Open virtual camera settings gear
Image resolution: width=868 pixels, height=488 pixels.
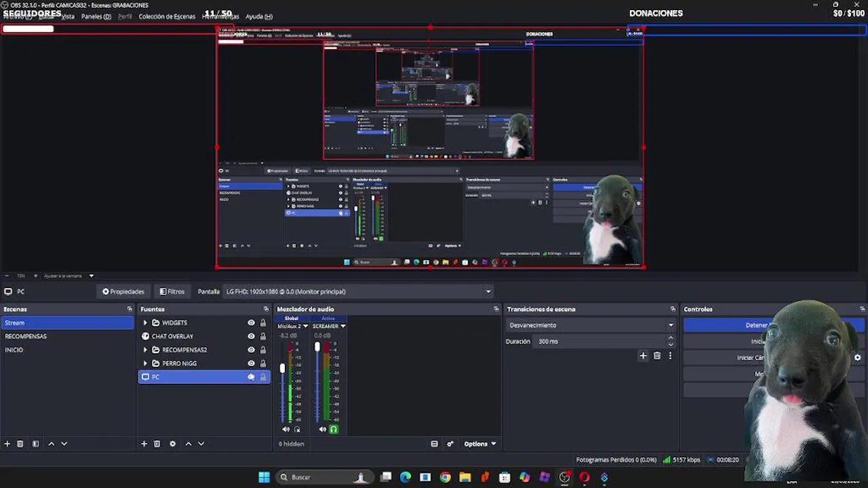click(x=857, y=358)
